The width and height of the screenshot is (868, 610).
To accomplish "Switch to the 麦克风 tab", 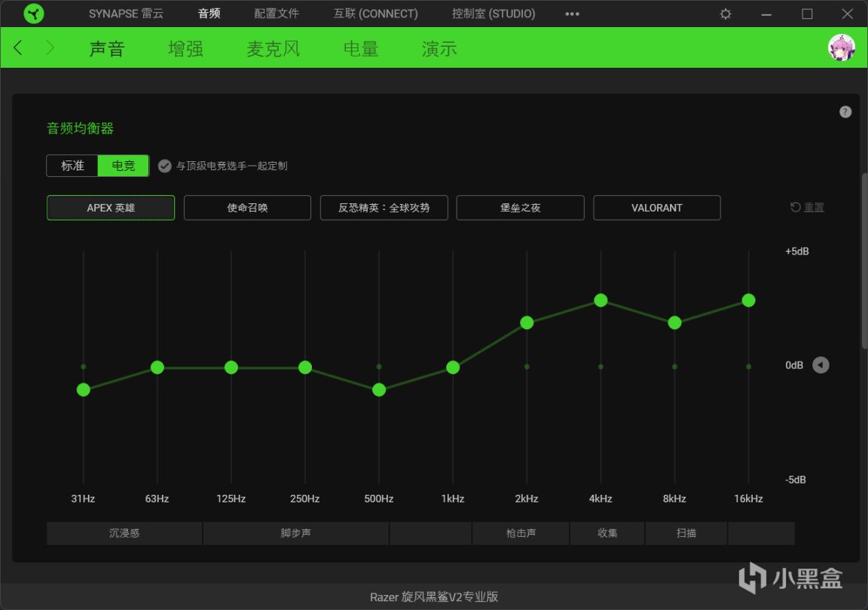I will [x=273, y=49].
